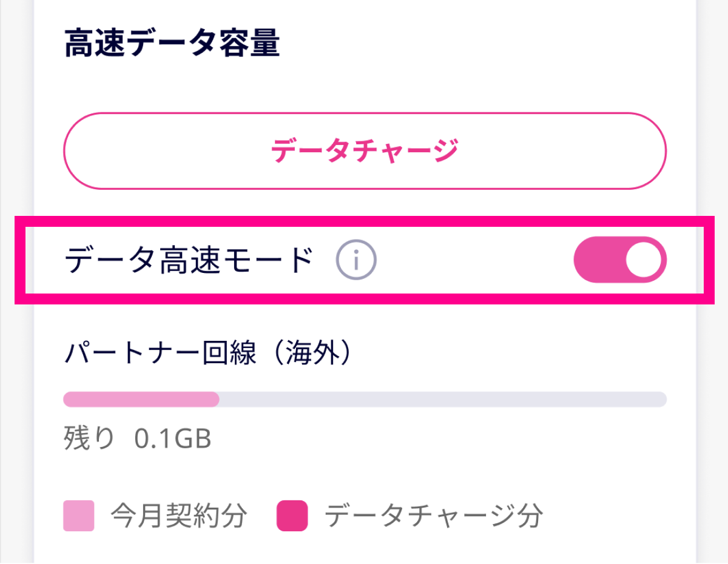728x564 pixels.
Task: Toggle the データ高速モード switch off
Action: point(619,260)
